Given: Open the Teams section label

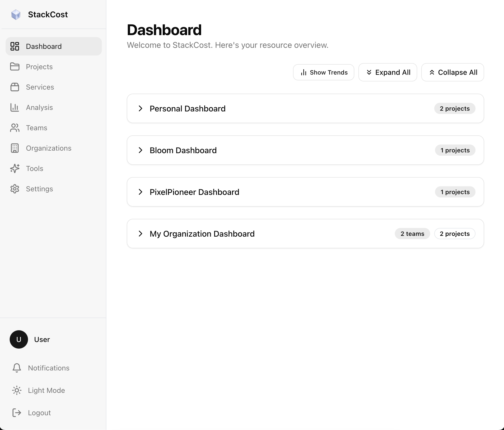Looking at the screenshot, I should (x=37, y=128).
